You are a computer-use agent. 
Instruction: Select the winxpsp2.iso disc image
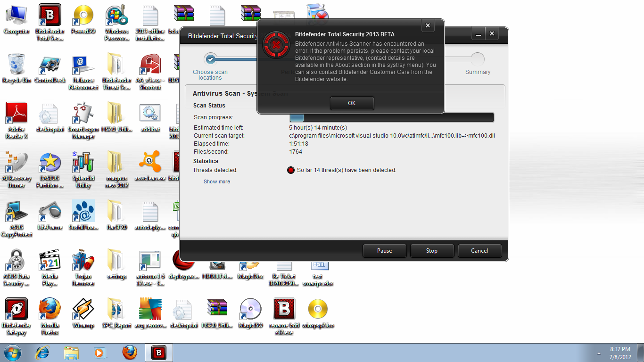click(318, 313)
